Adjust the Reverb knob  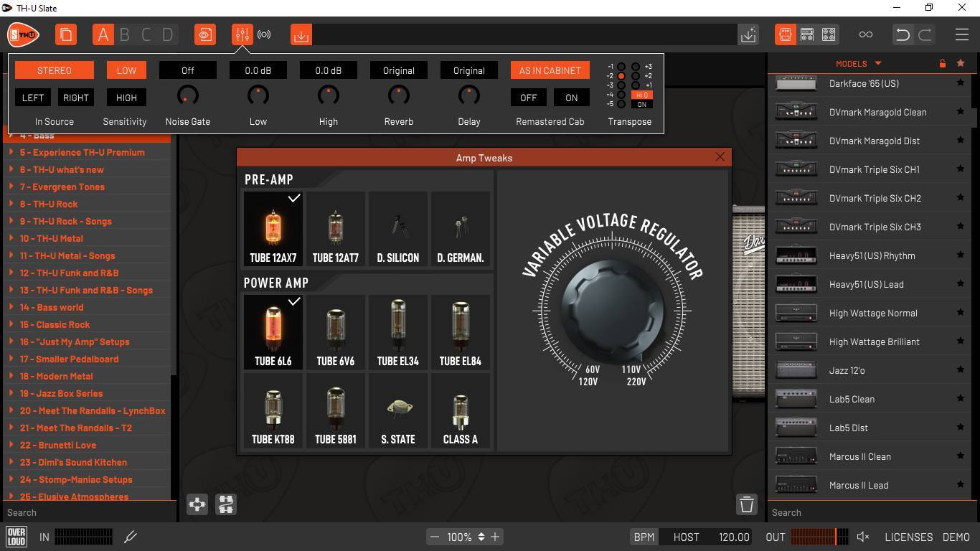tap(399, 96)
